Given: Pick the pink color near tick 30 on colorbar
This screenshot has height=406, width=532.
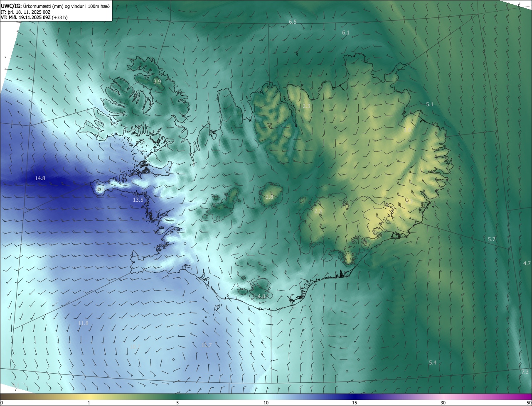Looking at the screenshot, I should (x=443, y=397).
